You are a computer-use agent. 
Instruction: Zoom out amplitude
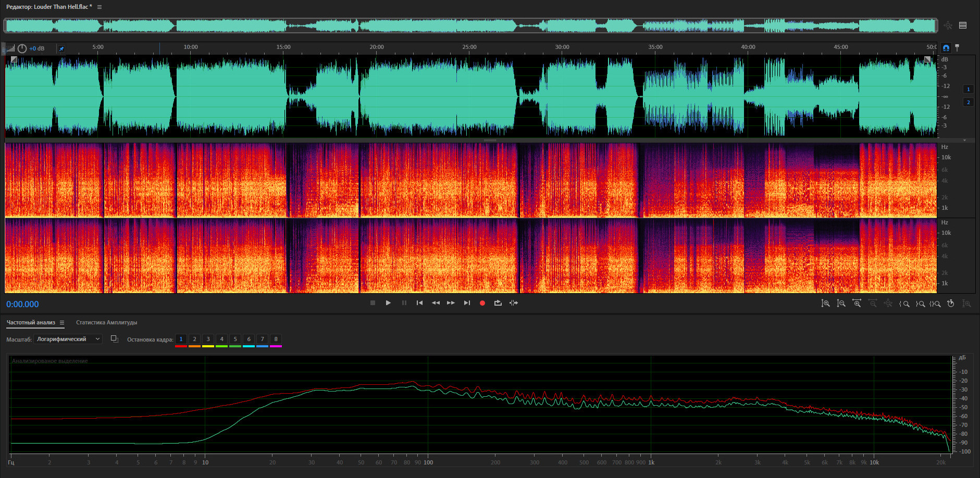841,304
